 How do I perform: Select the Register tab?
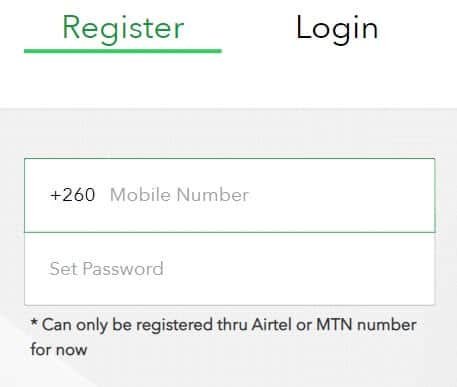[123, 29]
